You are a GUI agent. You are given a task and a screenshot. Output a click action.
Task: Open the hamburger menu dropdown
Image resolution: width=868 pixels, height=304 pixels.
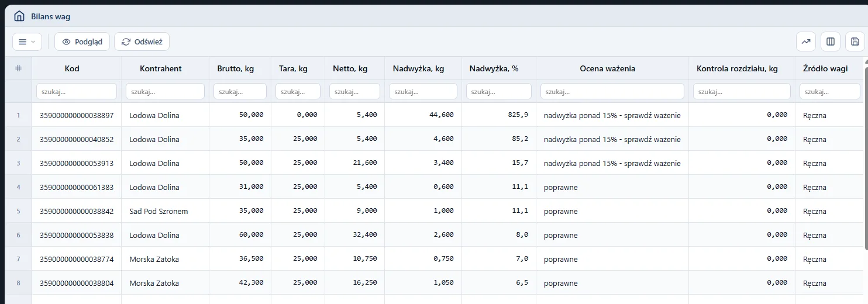click(x=27, y=42)
